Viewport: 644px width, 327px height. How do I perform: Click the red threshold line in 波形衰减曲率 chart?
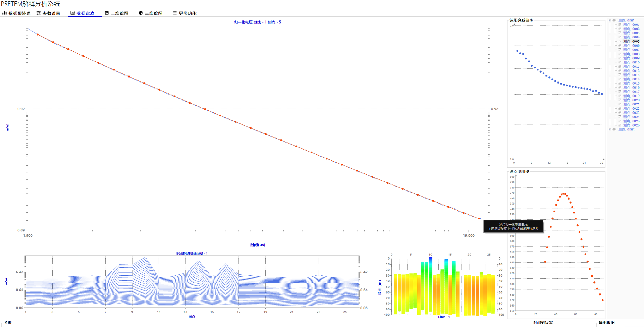(577, 78)
